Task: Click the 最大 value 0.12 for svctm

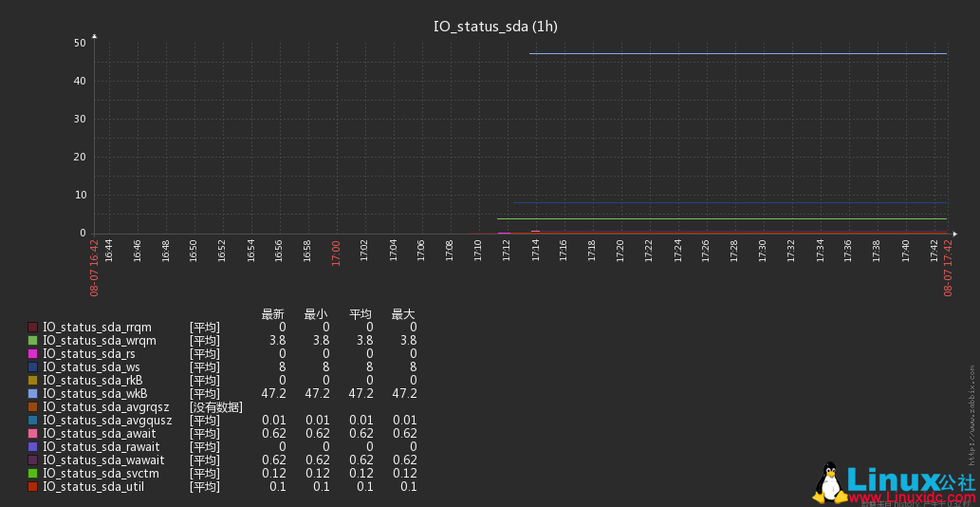Action: tap(405, 473)
